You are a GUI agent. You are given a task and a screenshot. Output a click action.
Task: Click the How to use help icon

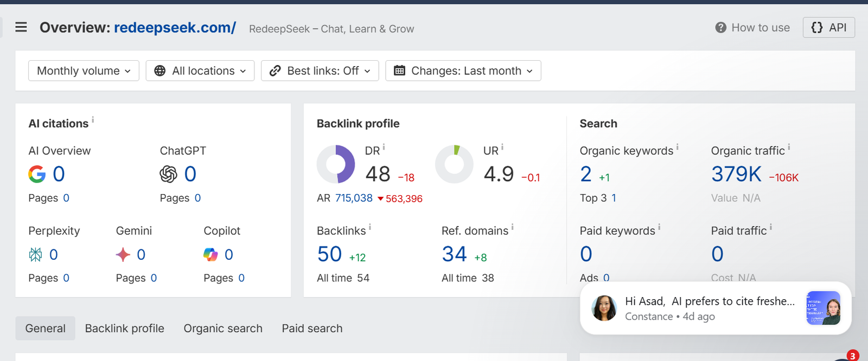tap(720, 28)
